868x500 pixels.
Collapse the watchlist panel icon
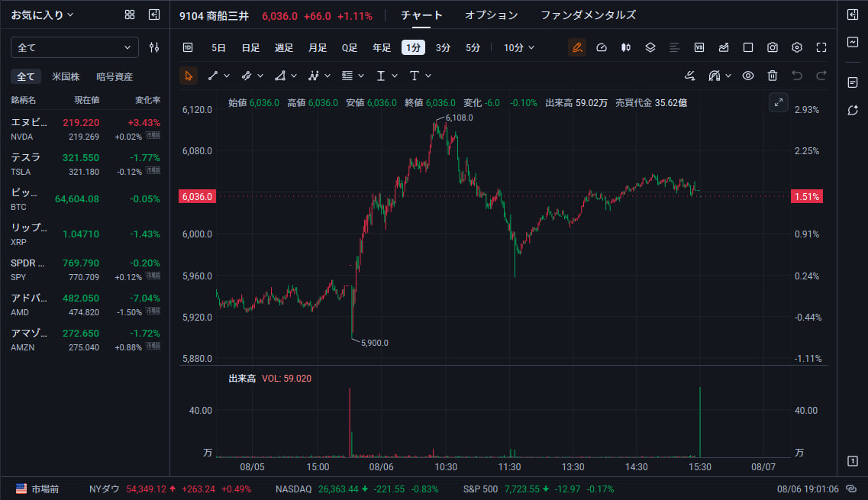point(154,15)
